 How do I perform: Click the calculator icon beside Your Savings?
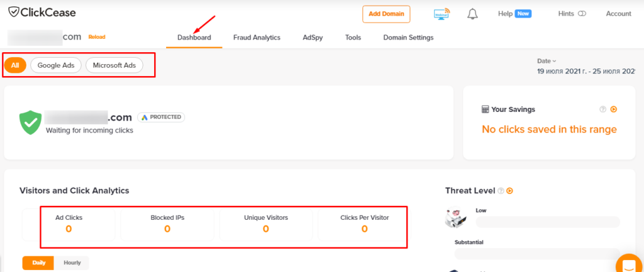(485, 109)
